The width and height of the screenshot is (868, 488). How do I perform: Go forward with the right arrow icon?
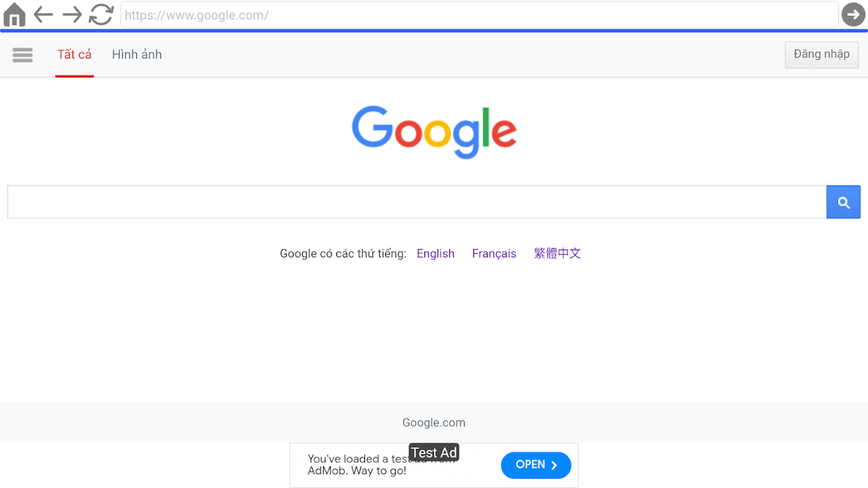click(x=72, y=15)
